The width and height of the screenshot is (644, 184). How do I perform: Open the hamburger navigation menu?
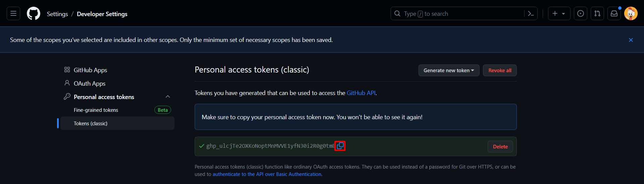click(x=13, y=14)
